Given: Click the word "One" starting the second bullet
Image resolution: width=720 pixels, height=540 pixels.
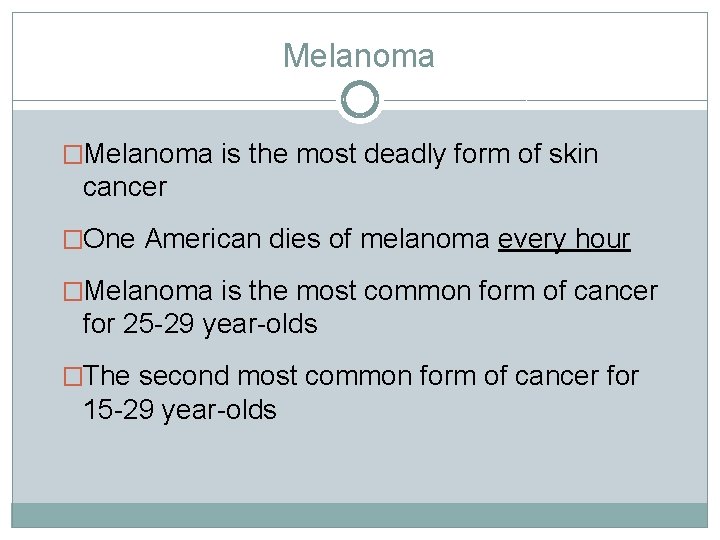Looking at the screenshot, I should click(x=112, y=240).
